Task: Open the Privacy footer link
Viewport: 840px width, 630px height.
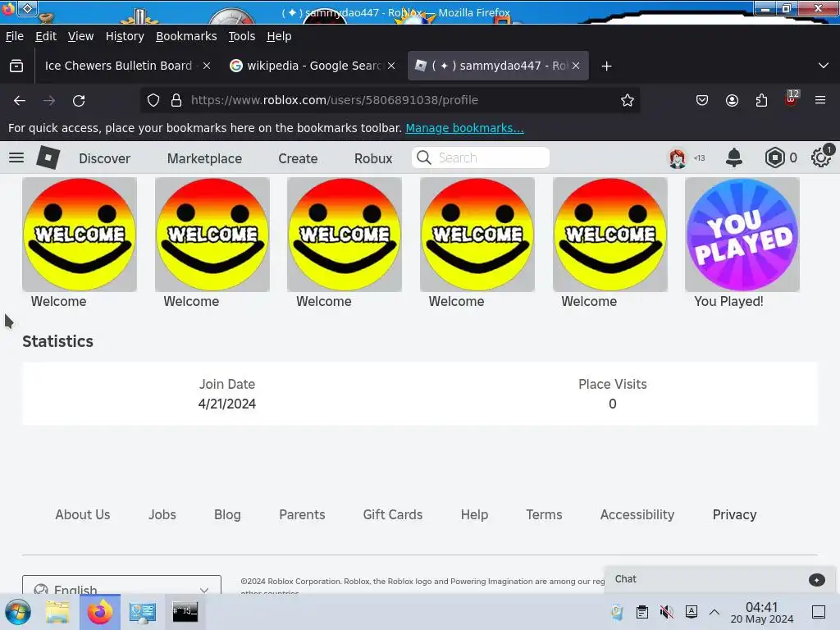Action: [x=734, y=515]
